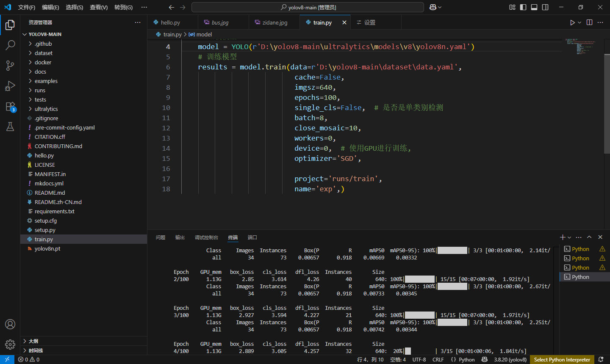Viewport: 610px width, 364px height.
Task: Open Customize Layout icon
Action: pyautogui.click(x=512, y=7)
